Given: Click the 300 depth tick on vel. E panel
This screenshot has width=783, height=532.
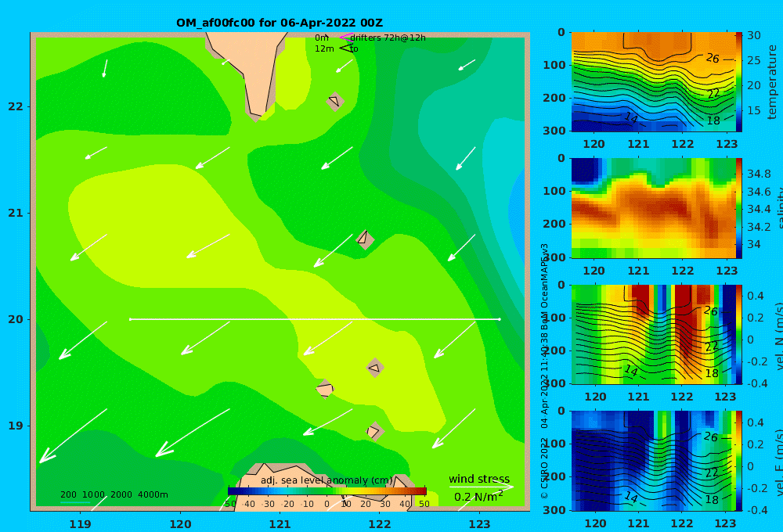Looking at the screenshot, I should click(x=555, y=510).
